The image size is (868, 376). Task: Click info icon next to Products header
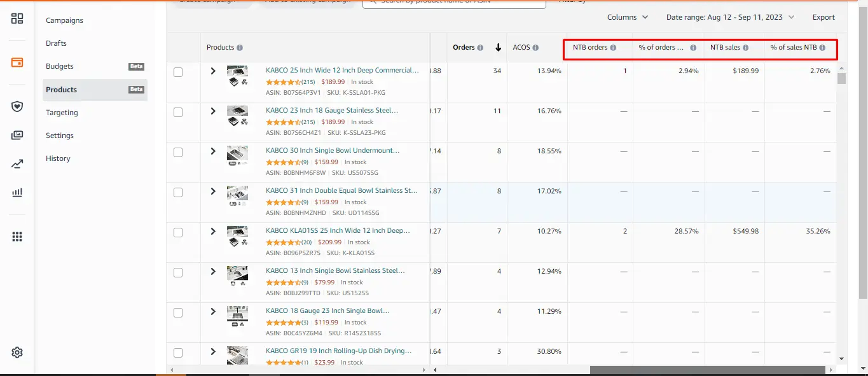tap(240, 48)
